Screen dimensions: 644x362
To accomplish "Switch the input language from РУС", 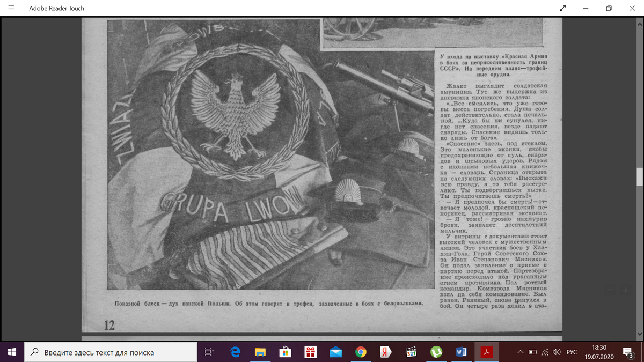I will coord(572,352).
